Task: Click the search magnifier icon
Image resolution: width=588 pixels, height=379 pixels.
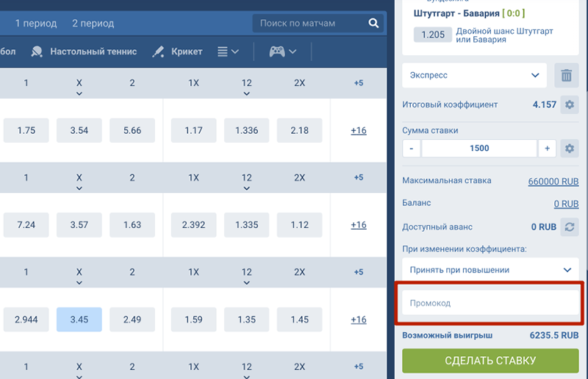Action: (x=373, y=24)
